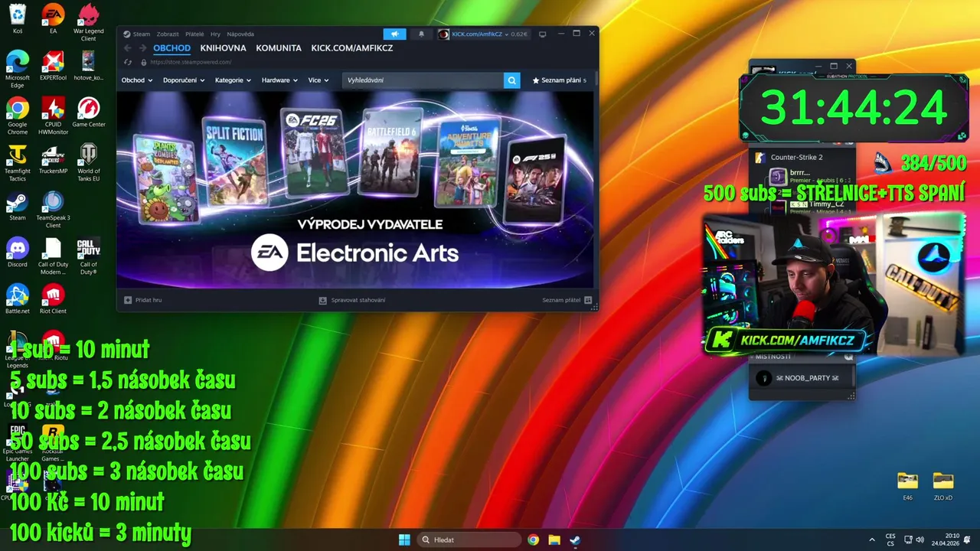Open Chrome from the taskbar

coord(533,540)
